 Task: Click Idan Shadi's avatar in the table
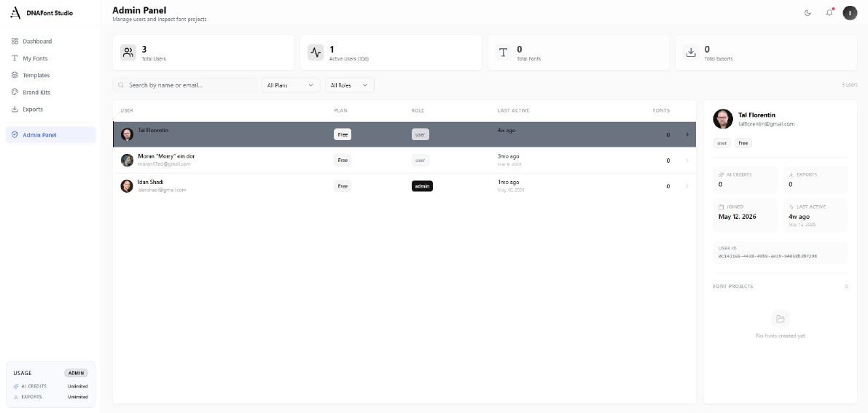tap(127, 186)
